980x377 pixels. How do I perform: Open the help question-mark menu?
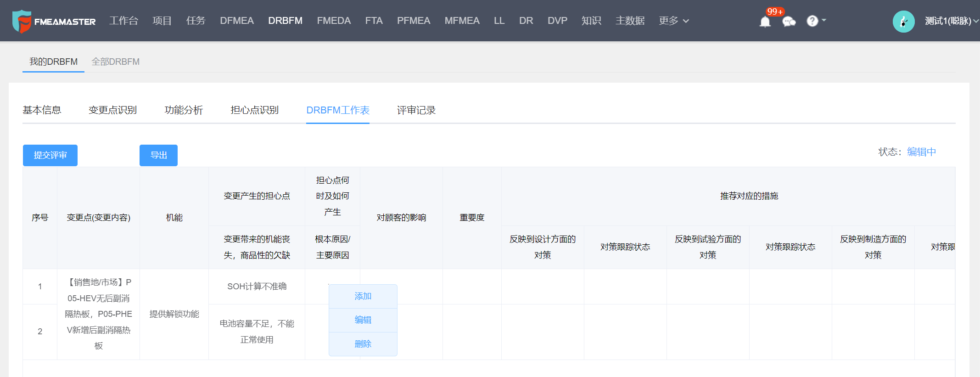[x=816, y=21]
